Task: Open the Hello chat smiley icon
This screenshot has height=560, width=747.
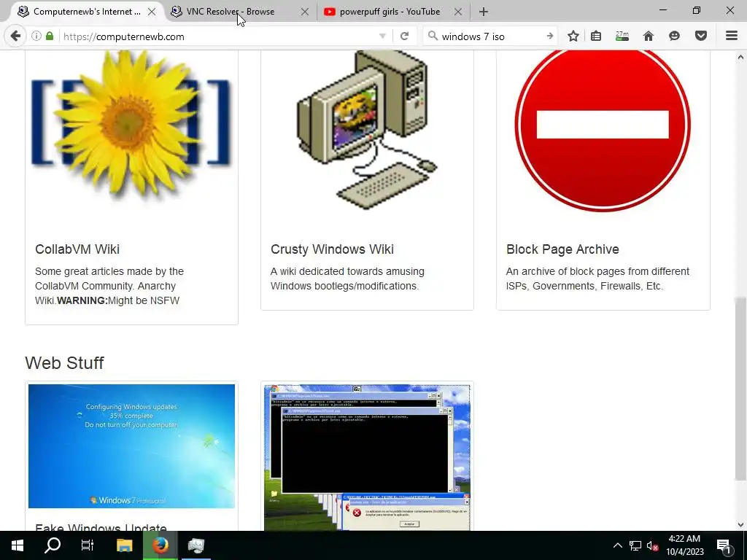Action: (674, 36)
